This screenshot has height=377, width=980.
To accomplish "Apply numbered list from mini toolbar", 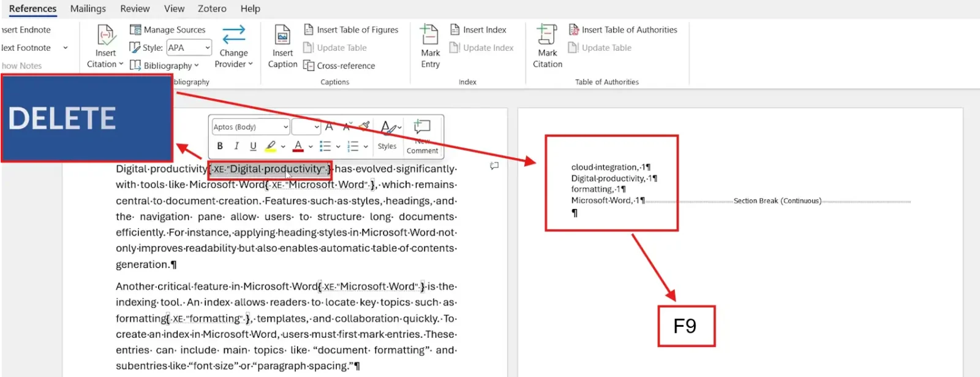I will coord(353,146).
